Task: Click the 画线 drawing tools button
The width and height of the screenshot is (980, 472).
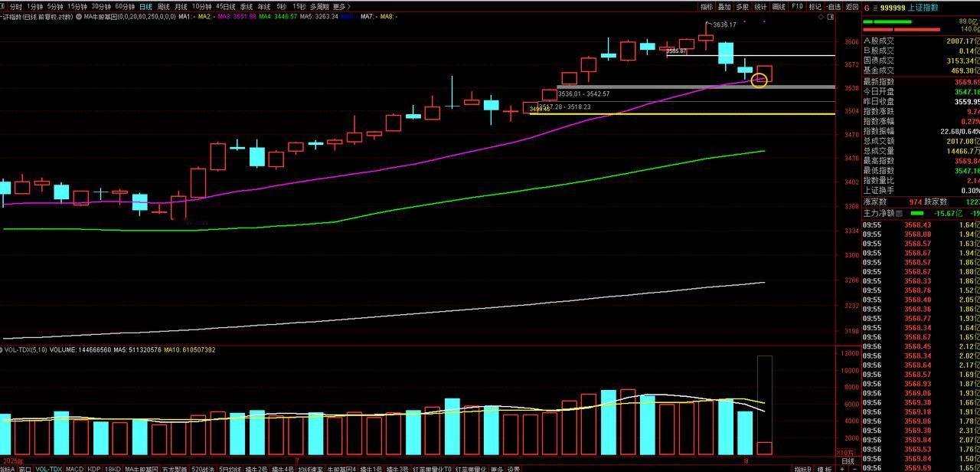Action: coord(779,6)
